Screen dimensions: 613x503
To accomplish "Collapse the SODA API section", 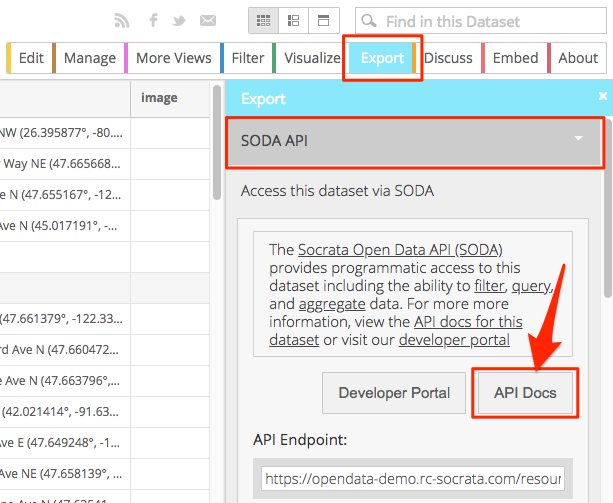I will pos(414,141).
